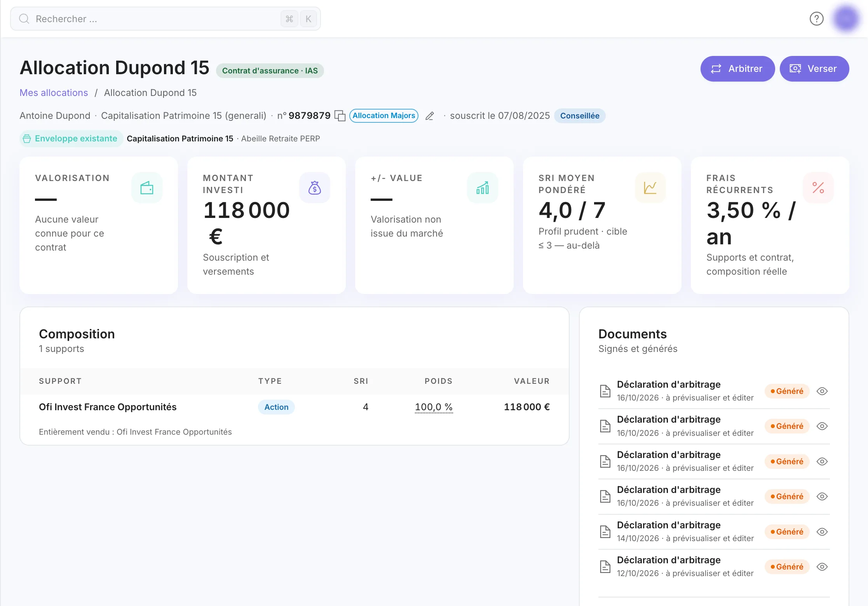Click the SUPPORT column header
This screenshot has width=868, height=606.
(60, 381)
